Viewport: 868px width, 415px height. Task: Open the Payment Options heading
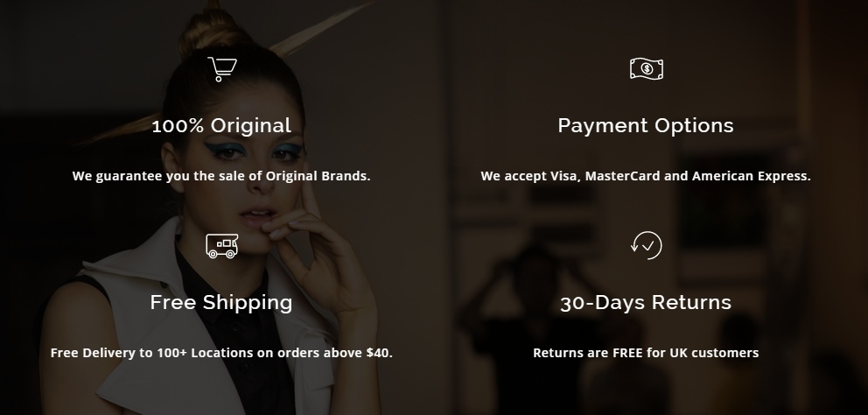pos(646,126)
